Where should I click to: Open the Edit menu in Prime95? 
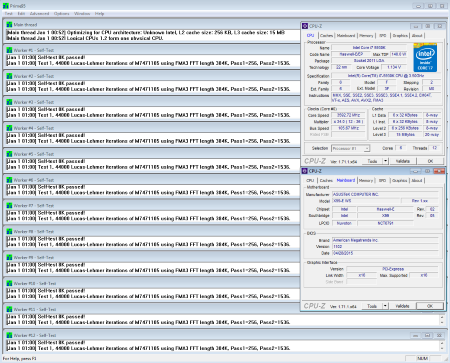tap(21, 14)
